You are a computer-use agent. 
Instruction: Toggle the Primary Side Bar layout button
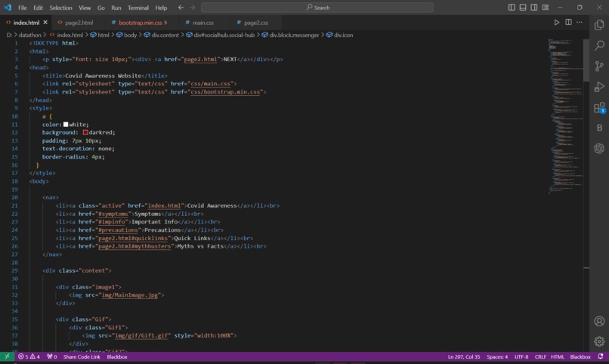point(512,8)
